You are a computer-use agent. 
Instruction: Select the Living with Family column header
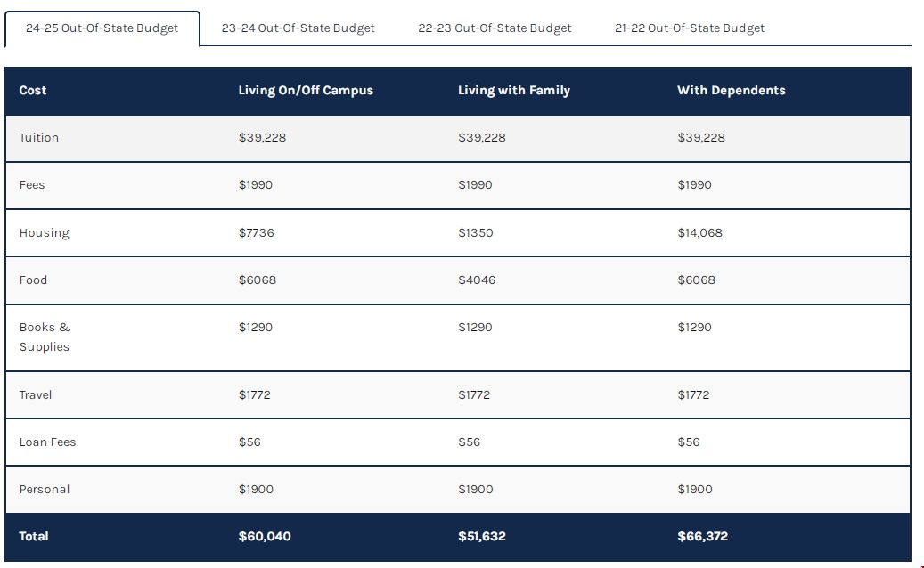pos(513,91)
